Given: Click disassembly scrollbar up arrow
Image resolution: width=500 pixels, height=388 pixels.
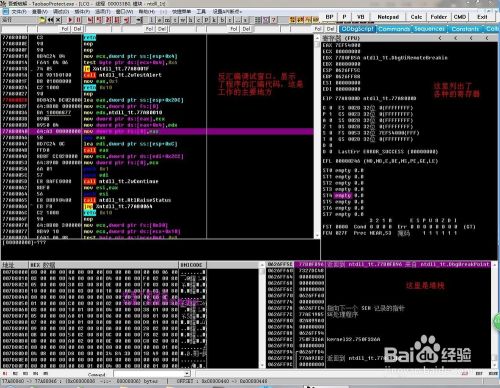Looking at the screenshot, I should [x=317, y=38].
